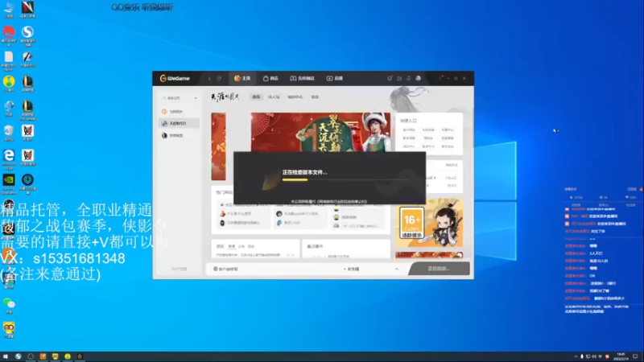
Task: Switch to the 同人站 sub-tab
Action: pos(274,97)
